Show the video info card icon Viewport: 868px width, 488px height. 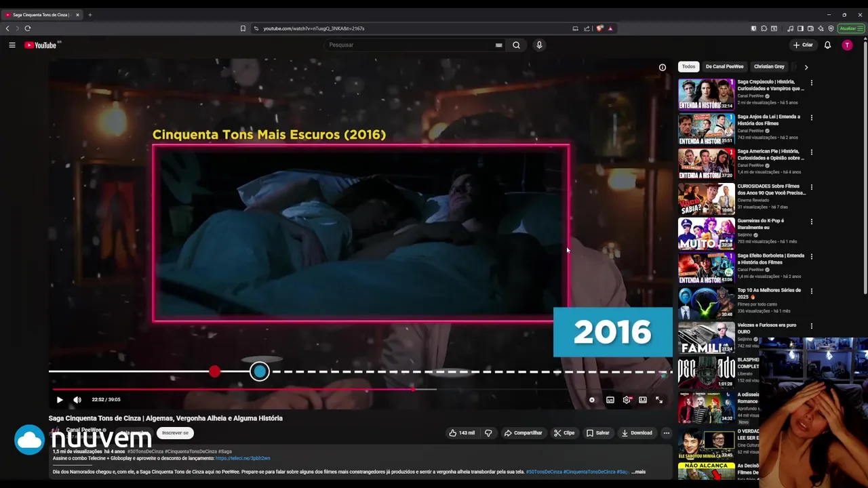[x=663, y=67]
